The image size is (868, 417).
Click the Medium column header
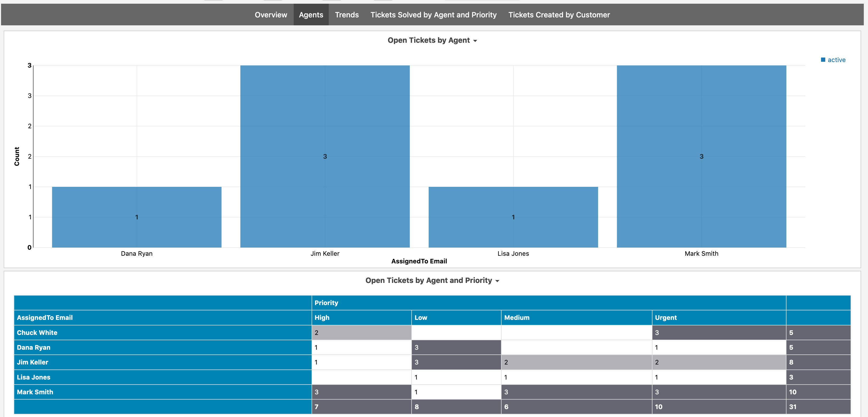(517, 318)
